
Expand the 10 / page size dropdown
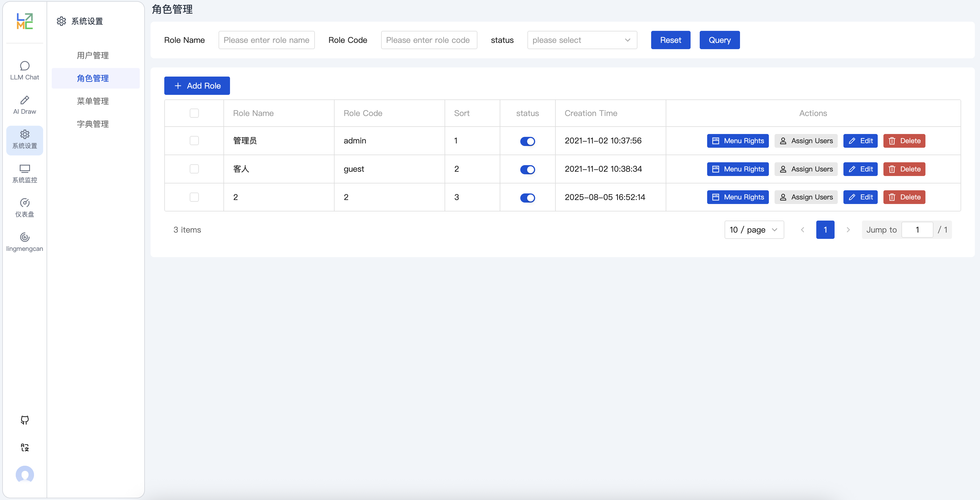(754, 230)
